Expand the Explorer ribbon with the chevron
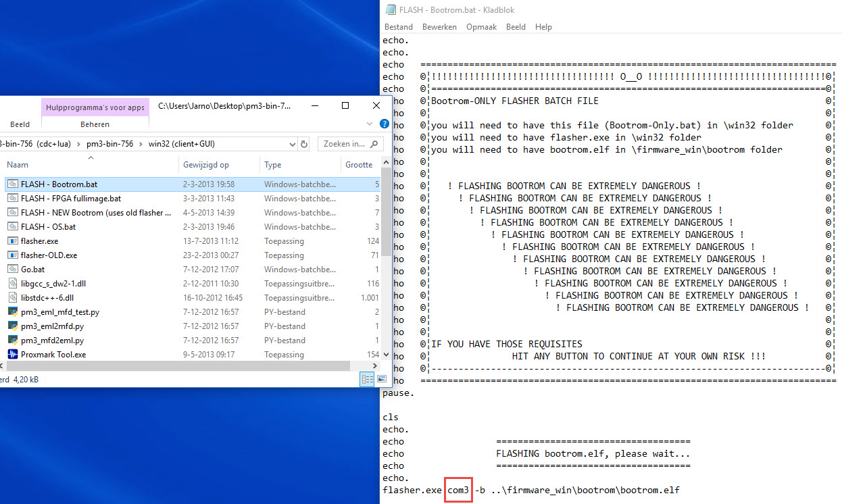The image size is (842, 504). point(370,124)
